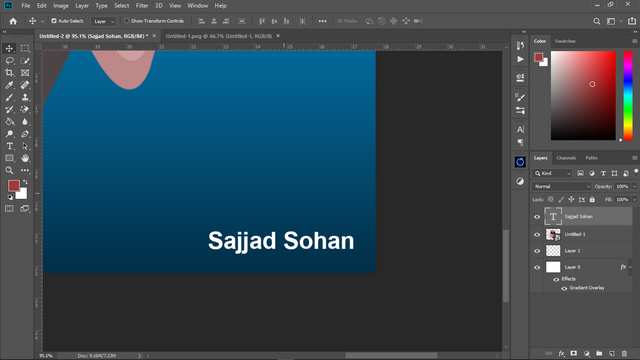This screenshot has width=640, height=360.
Task: Switch to the Paths tab
Action: click(x=591, y=158)
